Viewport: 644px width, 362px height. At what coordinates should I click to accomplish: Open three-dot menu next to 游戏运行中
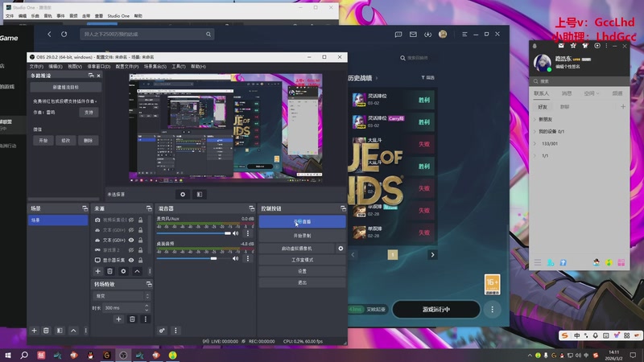pos(493,310)
